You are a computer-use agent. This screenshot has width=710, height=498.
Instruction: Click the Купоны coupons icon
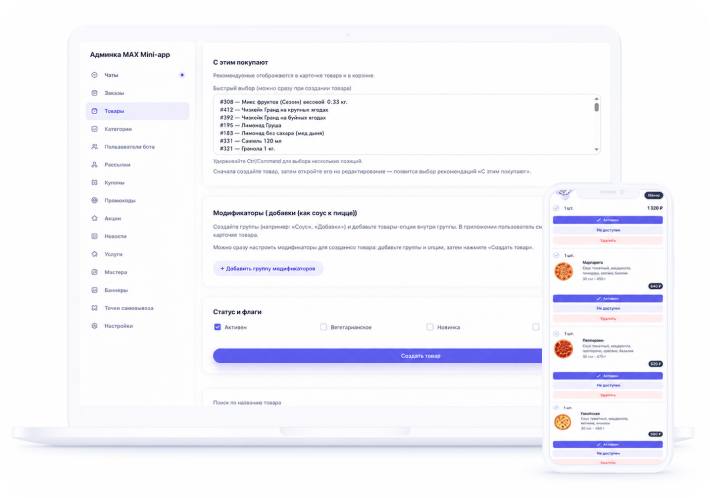[94, 182]
